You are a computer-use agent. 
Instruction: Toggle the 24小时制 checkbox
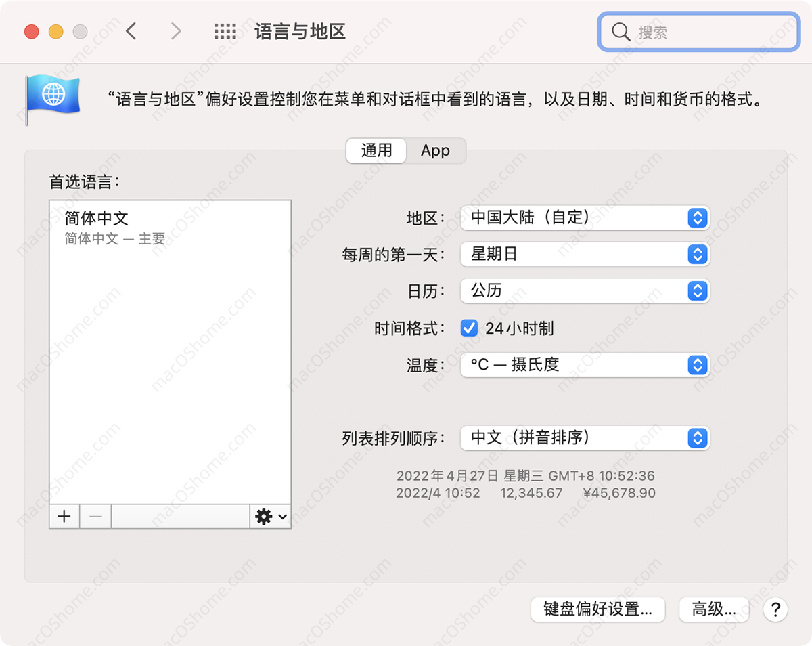[x=469, y=328]
